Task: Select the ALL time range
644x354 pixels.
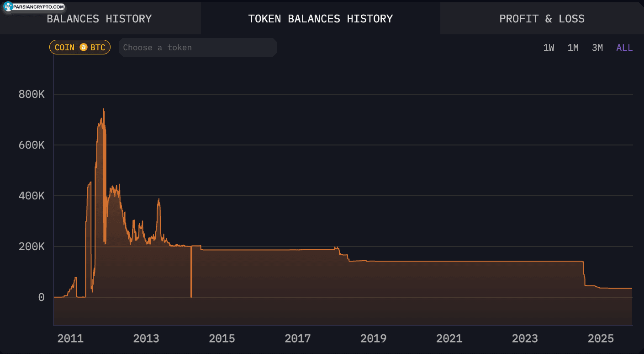Action: [624, 48]
